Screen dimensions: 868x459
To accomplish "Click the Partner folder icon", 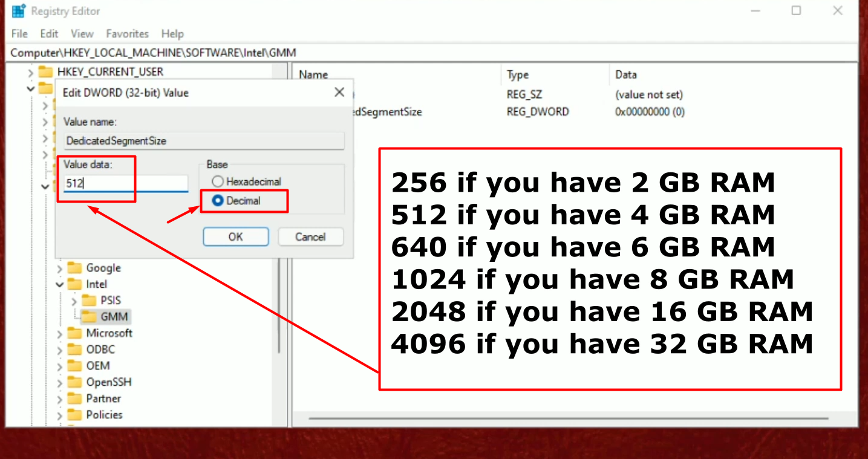I will pyautogui.click(x=74, y=399).
